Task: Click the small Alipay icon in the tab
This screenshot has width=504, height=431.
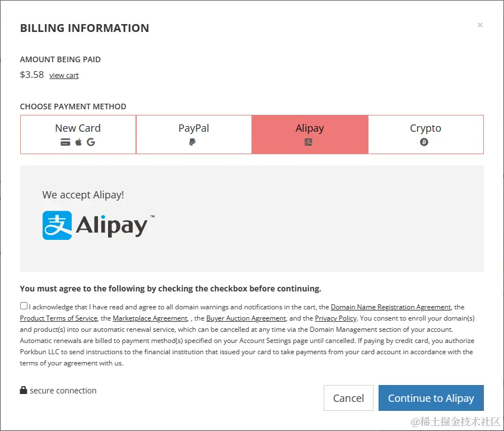Action: [309, 142]
